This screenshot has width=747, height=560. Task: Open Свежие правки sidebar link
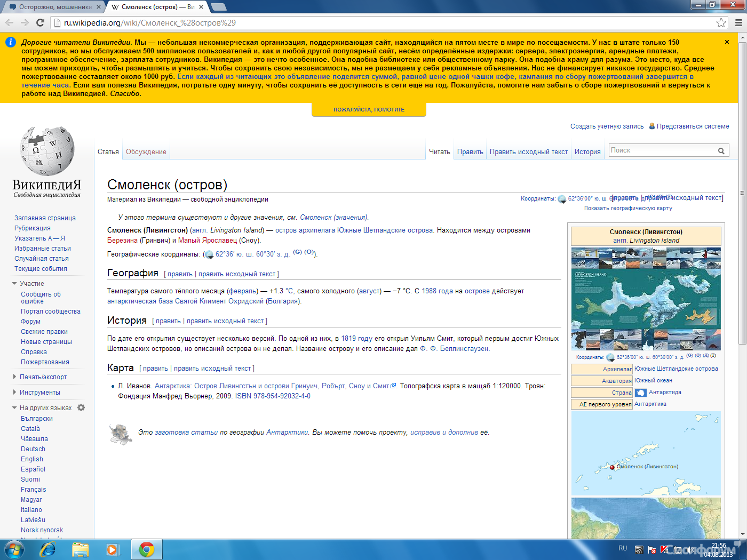(44, 332)
